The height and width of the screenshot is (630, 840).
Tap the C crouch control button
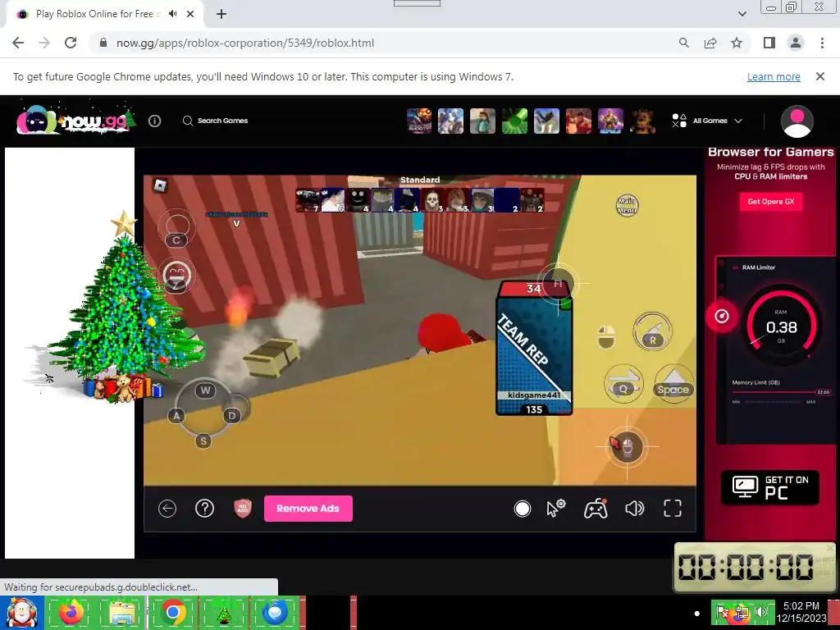click(177, 229)
